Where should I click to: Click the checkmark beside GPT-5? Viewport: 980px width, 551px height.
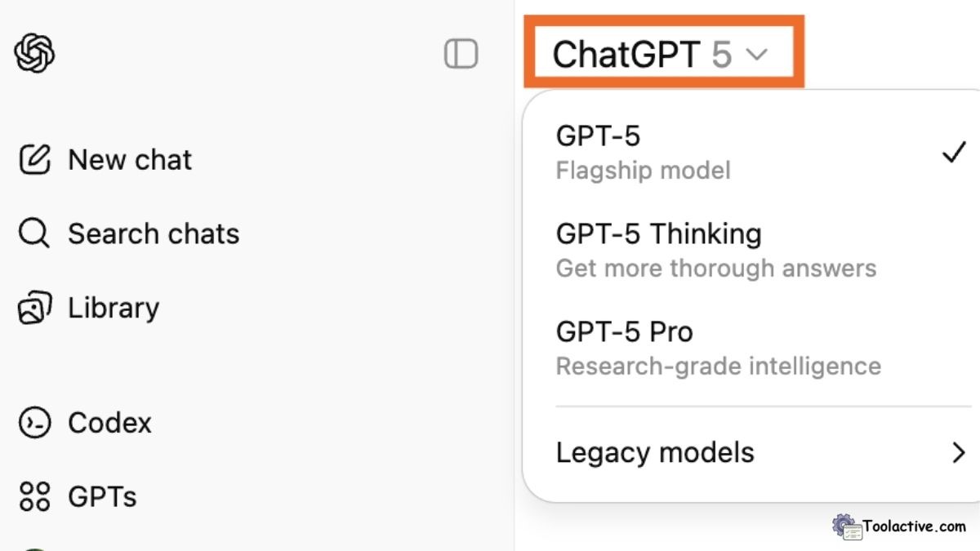click(954, 152)
